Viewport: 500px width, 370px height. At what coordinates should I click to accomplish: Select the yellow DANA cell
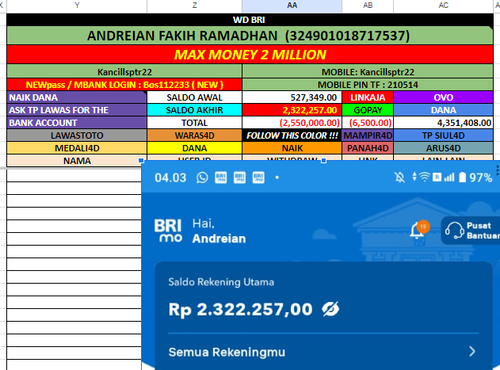click(x=194, y=148)
